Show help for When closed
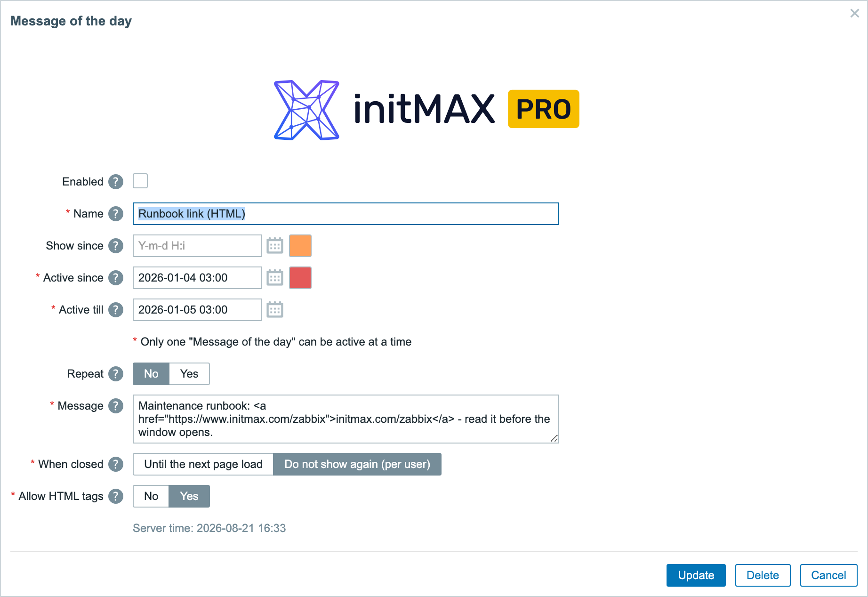Viewport: 868px width, 597px height. point(116,464)
